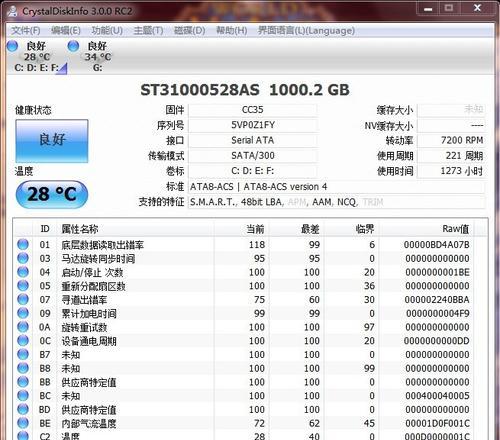Click status orb of attribute BC
The width and height of the screenshot is (500, 440).
23,395
